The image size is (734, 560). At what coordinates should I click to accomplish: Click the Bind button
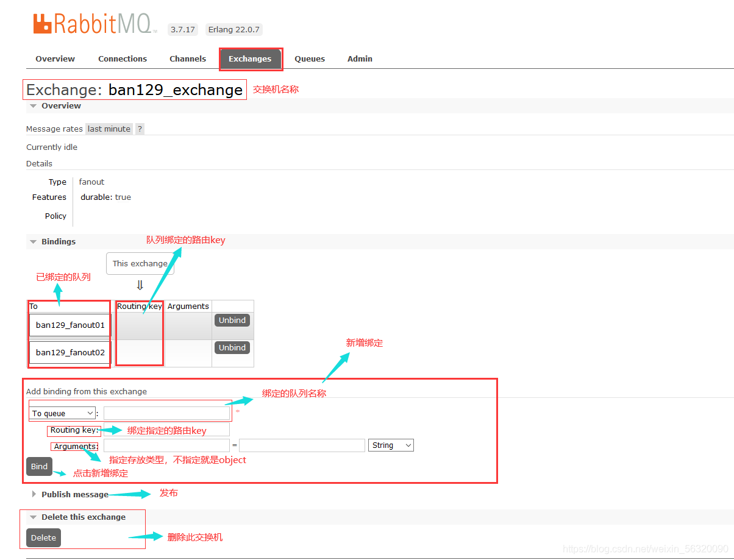[x=39, y=467]
